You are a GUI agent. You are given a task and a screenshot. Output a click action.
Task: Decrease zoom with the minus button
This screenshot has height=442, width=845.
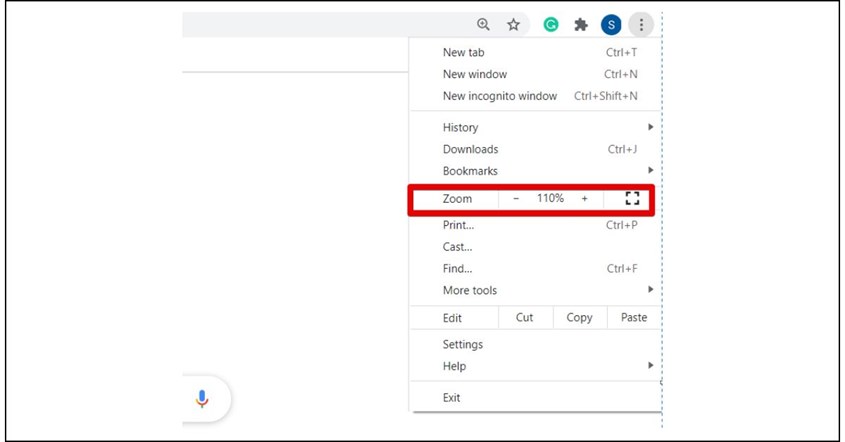coord(516,198)
